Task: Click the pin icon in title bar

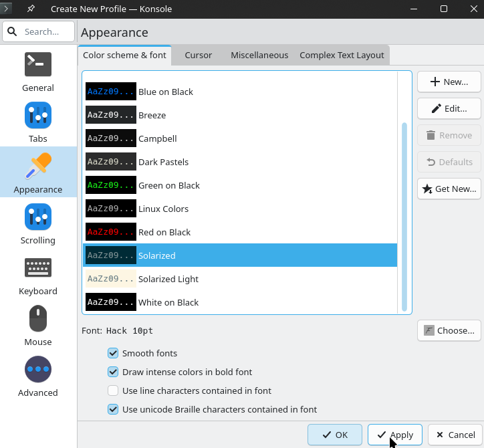Action: click(31, 9)
